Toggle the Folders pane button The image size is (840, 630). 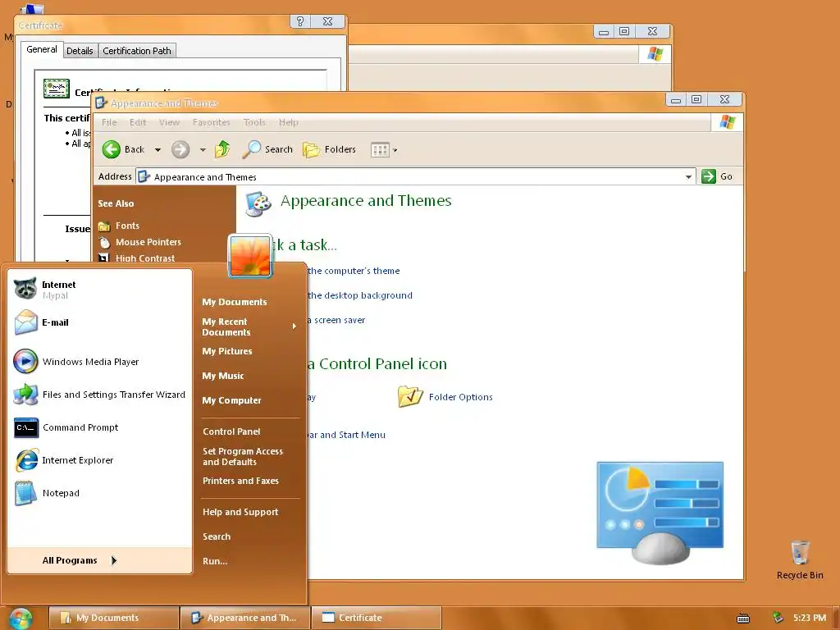[x=329, y=149]
